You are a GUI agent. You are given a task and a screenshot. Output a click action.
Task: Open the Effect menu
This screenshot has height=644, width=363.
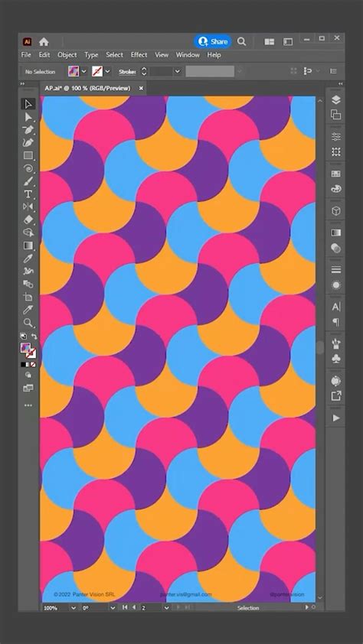click(139, 54)
